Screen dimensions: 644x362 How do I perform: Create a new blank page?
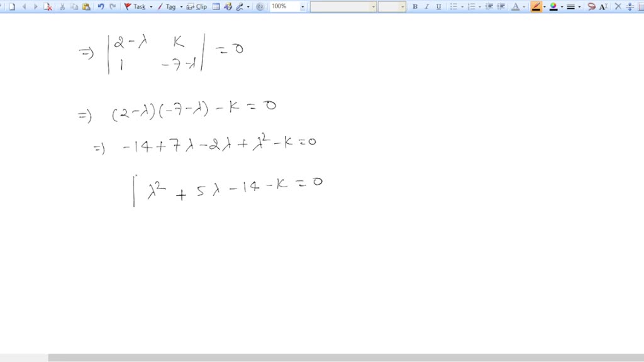[14, 7]
